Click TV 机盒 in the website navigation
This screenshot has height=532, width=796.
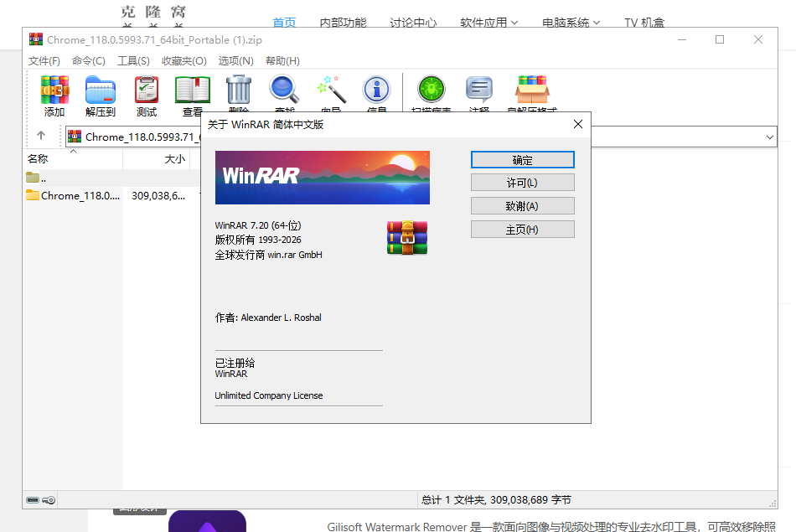644,23
